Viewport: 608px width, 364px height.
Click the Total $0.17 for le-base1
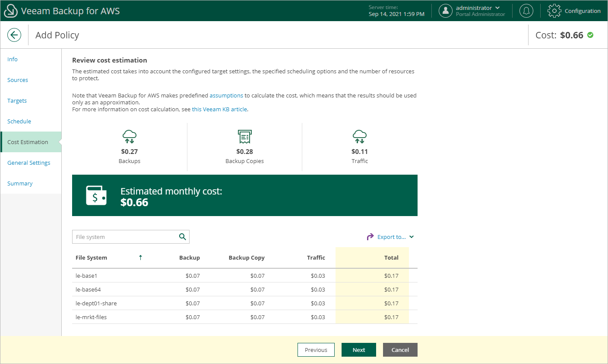pos(391,276)
